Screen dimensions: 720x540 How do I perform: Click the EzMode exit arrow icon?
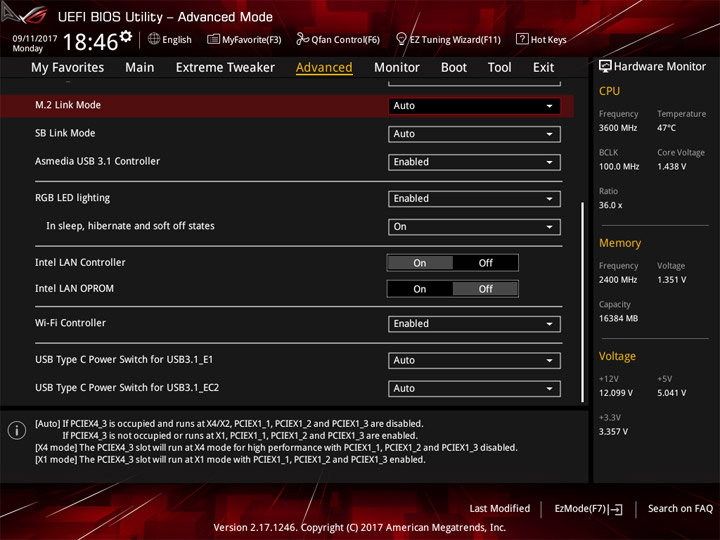(616, 509)
